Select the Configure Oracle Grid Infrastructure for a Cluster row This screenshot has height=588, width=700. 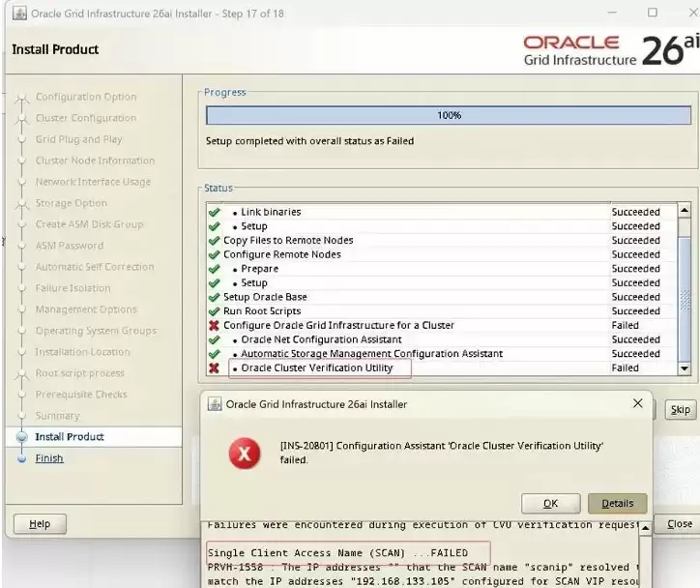click(x=442, y=326)
